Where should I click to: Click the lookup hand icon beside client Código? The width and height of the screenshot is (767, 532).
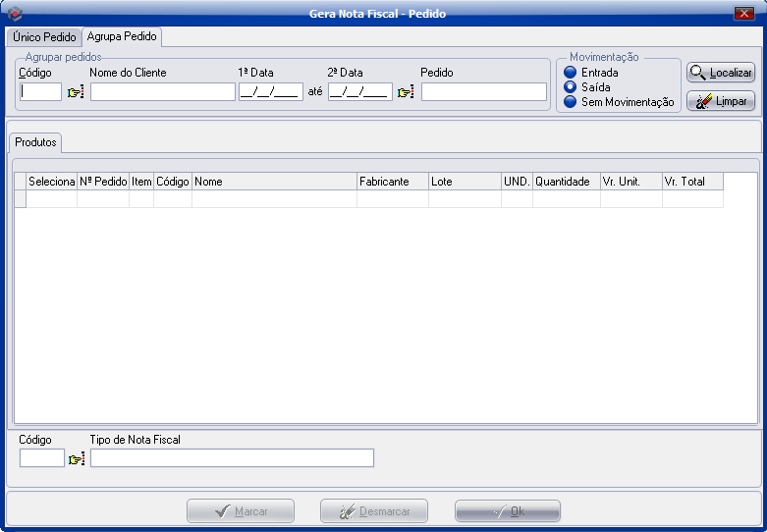(76, 92)
